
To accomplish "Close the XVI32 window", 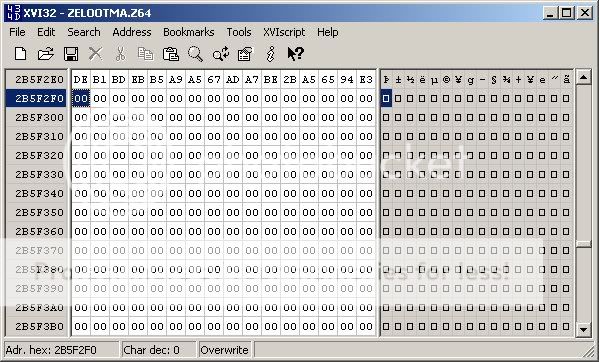I will [x=584, y=13].
